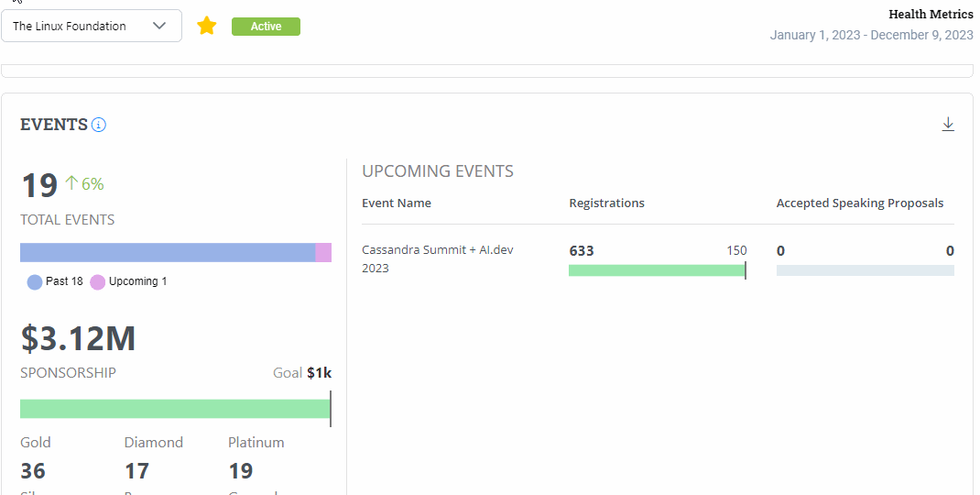Click the Accepted Speaking Proposals column header
The height and width of the screenshot is (495, 980).
coord(859,203)
